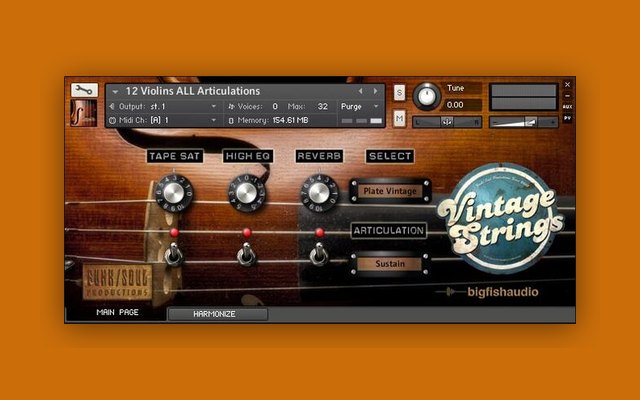Click the ARTICULATION label
The image size is (640, 400).
point(389,231)
